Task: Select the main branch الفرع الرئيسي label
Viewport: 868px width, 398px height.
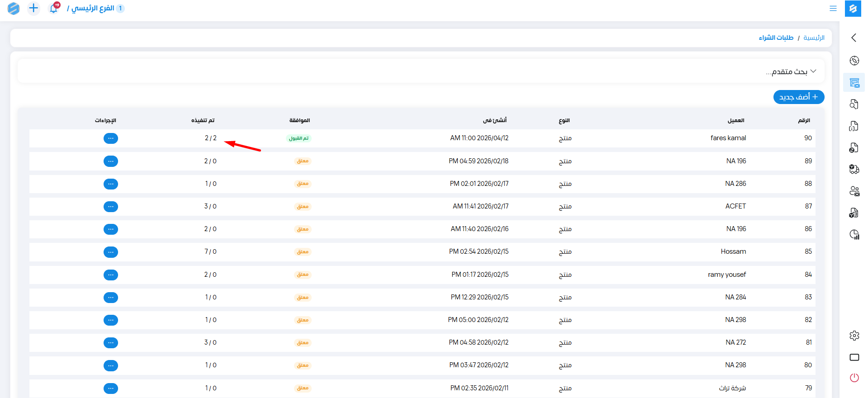Action: tap(93, 8)
